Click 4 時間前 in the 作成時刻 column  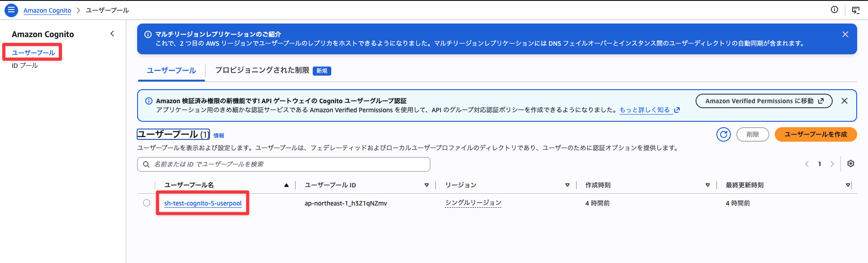(597, 203)
